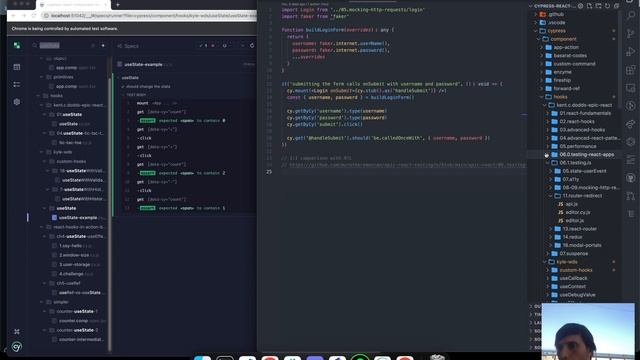The height and width of the screenshot is (360, 640).
Task: Click New File icon in explorer header
Action: [589, 6]
